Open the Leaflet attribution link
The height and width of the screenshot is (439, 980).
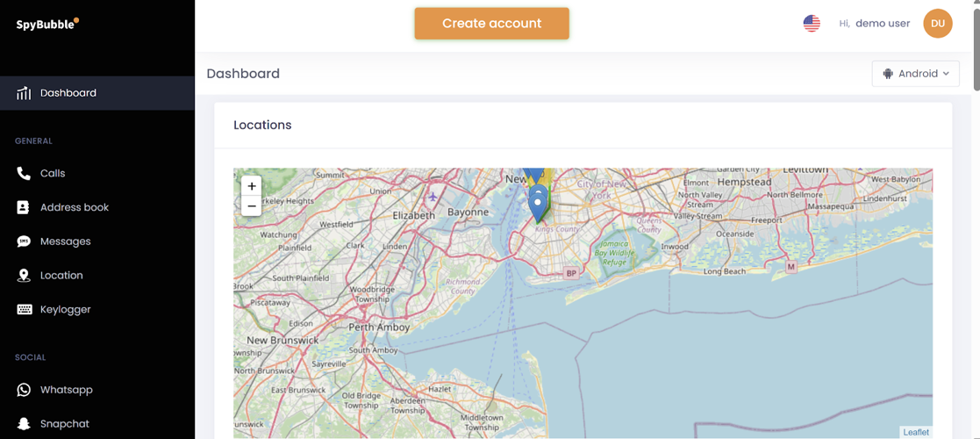916,432
